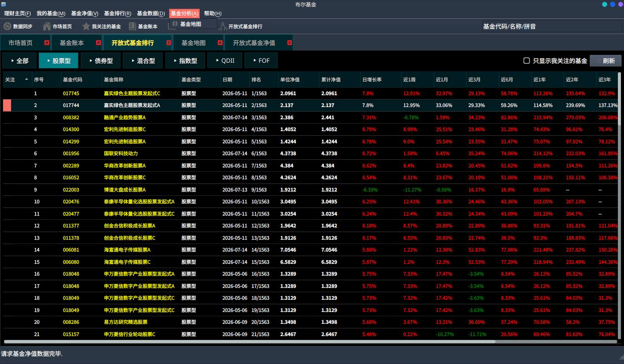Select 基金地图 in the dropdown menu

pyautogui.click(x=191, y=24)
